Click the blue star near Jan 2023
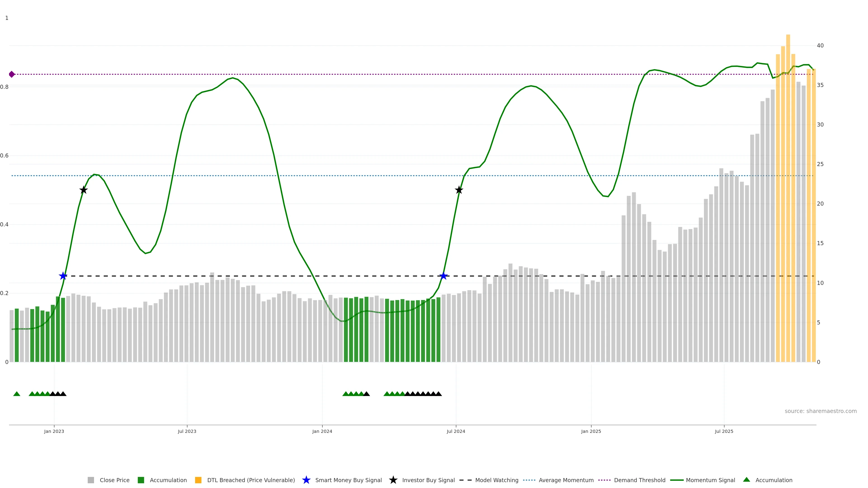 (63, 276)
